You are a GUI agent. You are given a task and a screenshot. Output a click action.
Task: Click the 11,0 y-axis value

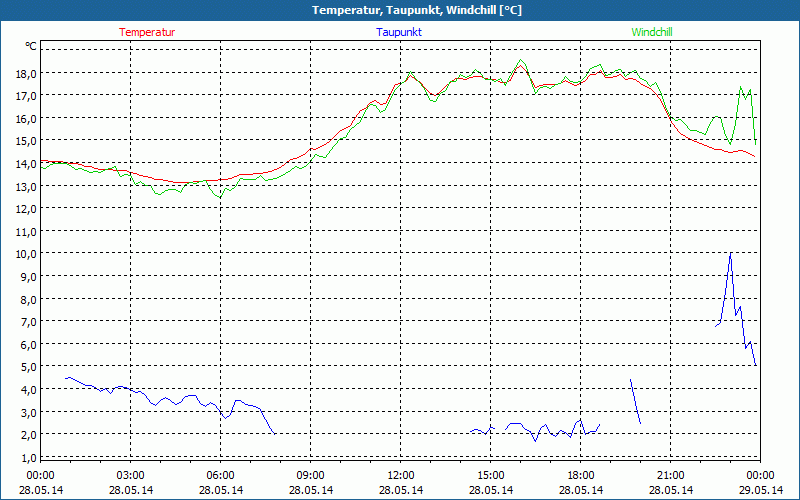pyautogui.click(x=26, y=232)
